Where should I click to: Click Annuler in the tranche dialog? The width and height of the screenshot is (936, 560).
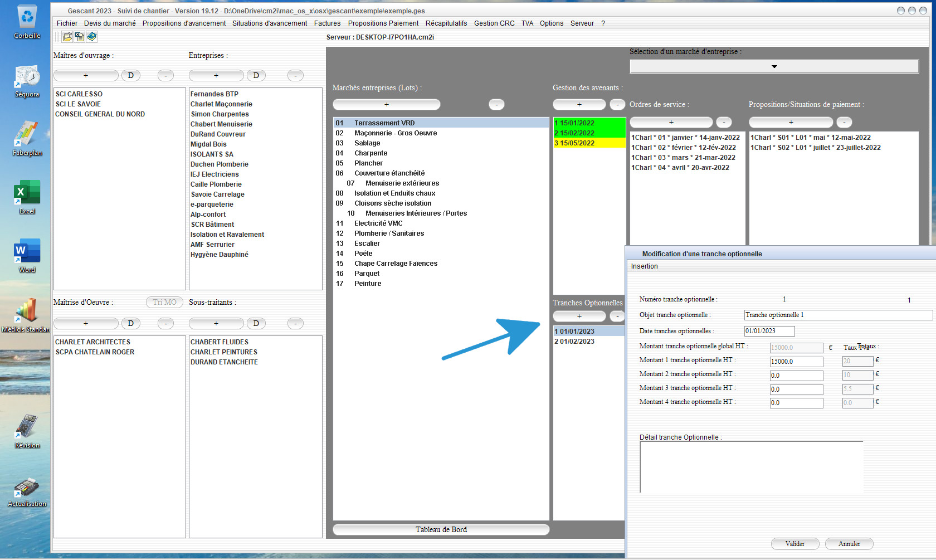pyautogui.click(x=849, y=543)
